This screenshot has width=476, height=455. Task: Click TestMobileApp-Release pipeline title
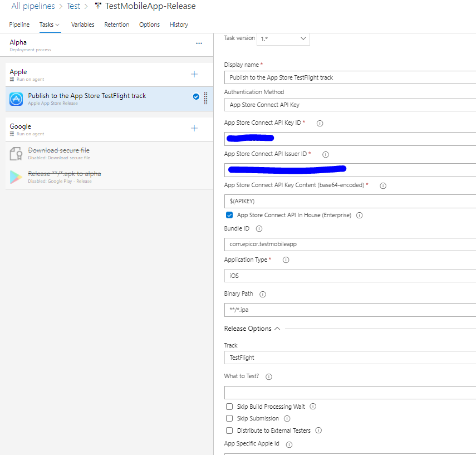[x=150, y=6]
